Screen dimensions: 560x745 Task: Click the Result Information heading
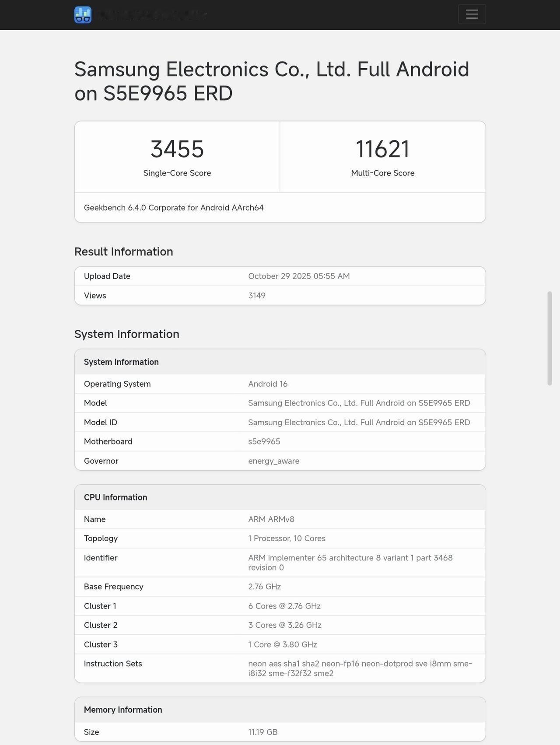pos(124,252)
